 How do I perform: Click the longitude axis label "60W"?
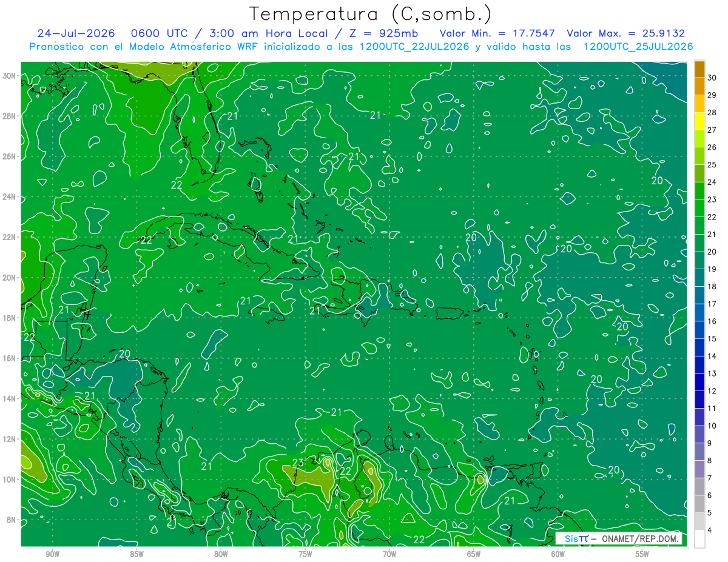click(558, 554)
